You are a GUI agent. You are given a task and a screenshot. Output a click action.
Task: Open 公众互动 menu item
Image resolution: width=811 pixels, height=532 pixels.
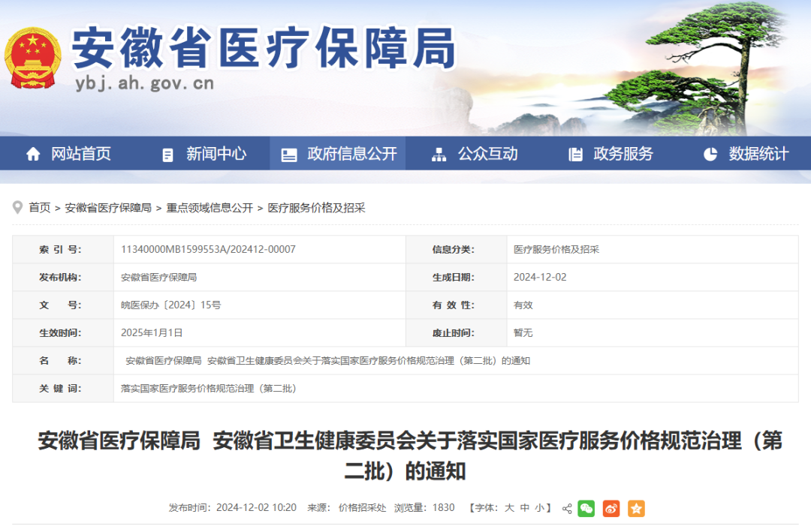488,154
